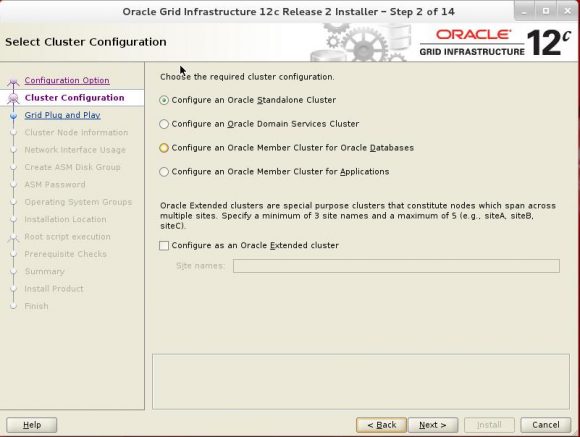Minimize the installer window
This screenshot has width=580, height=437.
tap(525, 11)
